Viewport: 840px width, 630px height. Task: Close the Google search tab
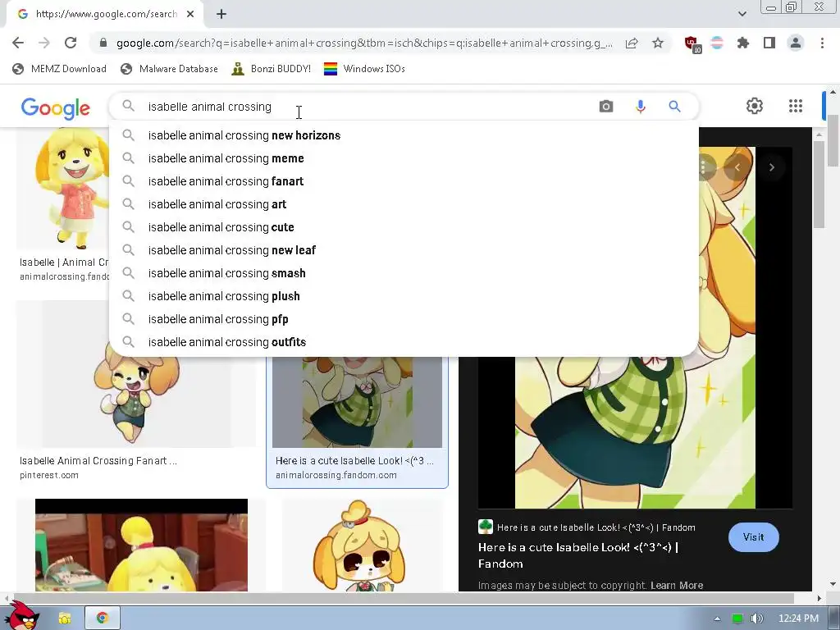190,14
